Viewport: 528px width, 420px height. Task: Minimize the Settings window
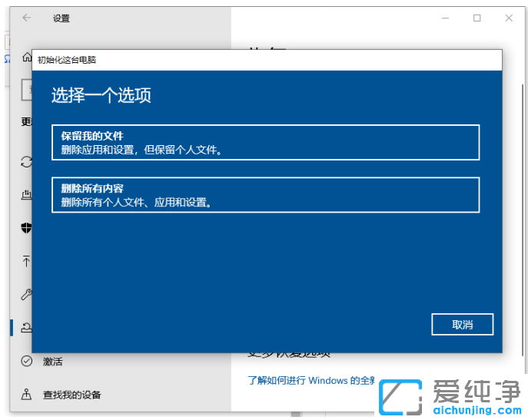coord(446,18)
